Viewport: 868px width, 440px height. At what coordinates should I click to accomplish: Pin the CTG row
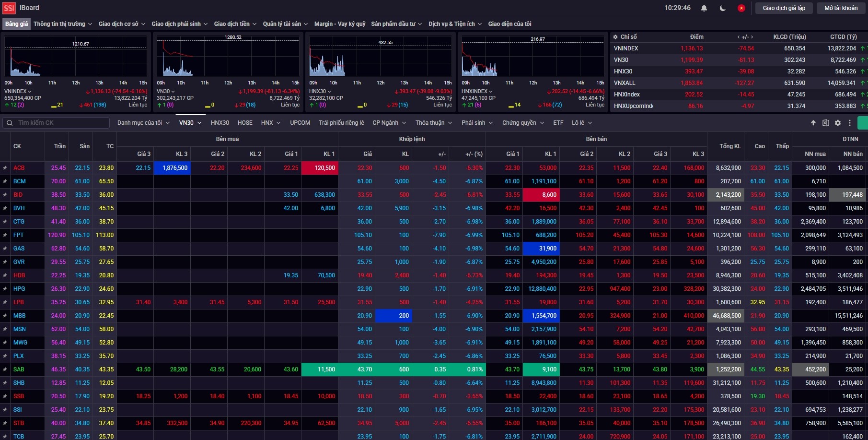(x=5, y=222)
